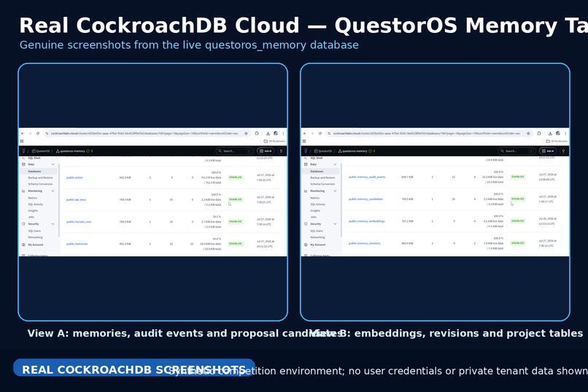
Task: Select SQL Activity in View A sidebar
Action: (36, 204)
